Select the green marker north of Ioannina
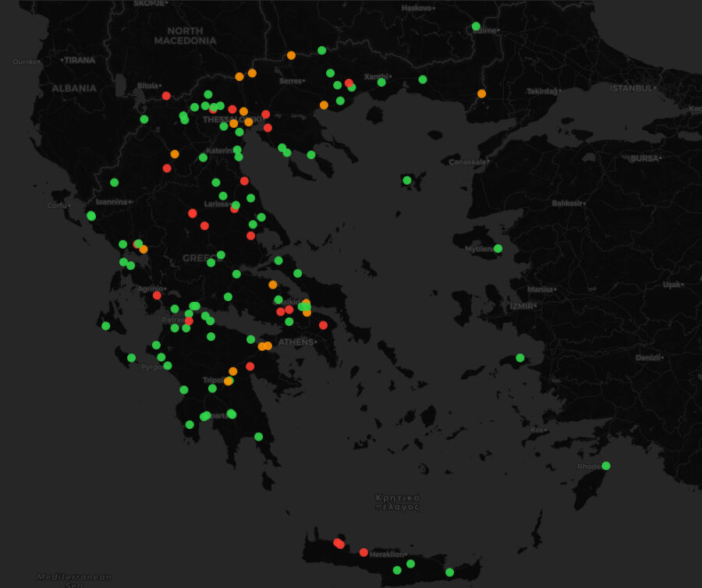Screen dimensions: 702x588 pyautogui.click(x=114, y=182)
